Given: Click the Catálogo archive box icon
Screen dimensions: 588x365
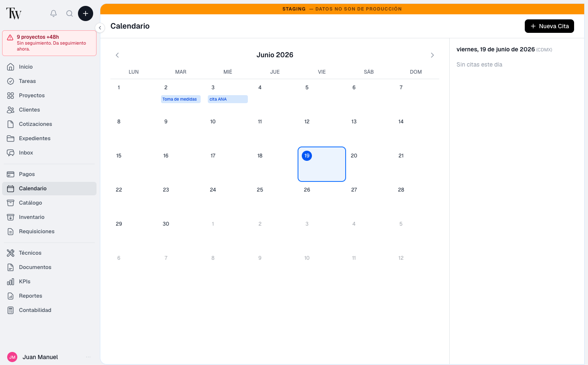Looking at the screenshot, I should tap(11, 203).
